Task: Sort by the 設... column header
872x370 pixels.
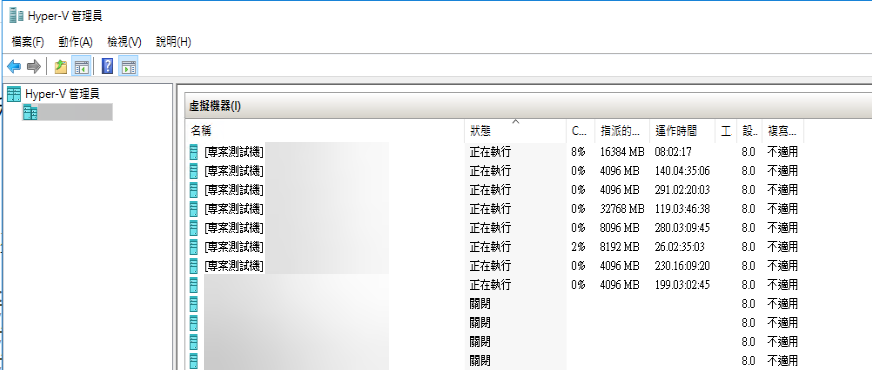Action: click(749, 131)
